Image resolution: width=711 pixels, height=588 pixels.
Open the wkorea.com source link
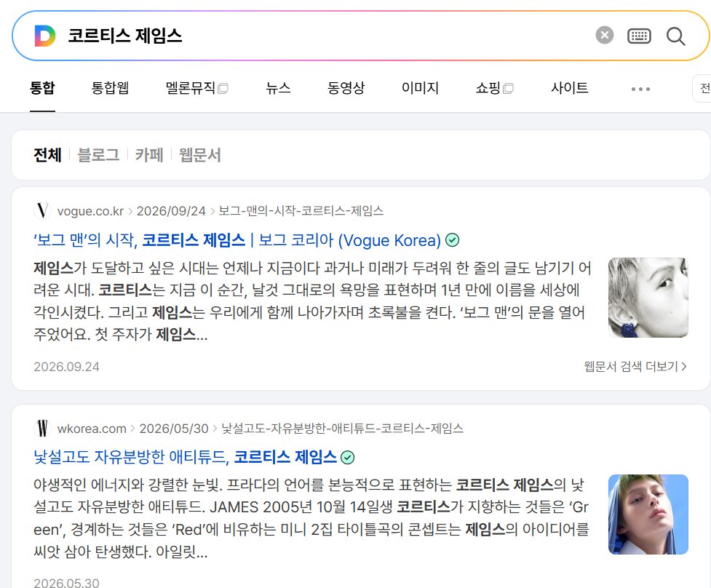(x=92, y=429)
